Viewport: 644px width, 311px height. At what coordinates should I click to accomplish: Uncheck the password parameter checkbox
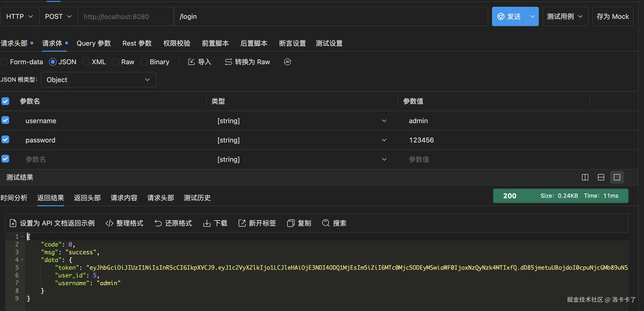click(x=5, y=140)
